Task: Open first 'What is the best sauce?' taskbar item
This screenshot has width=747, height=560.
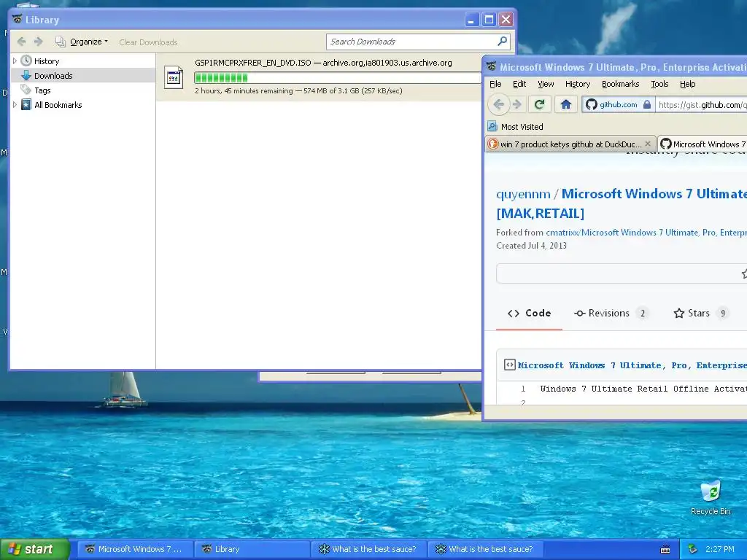Action: tap(369, 549)
